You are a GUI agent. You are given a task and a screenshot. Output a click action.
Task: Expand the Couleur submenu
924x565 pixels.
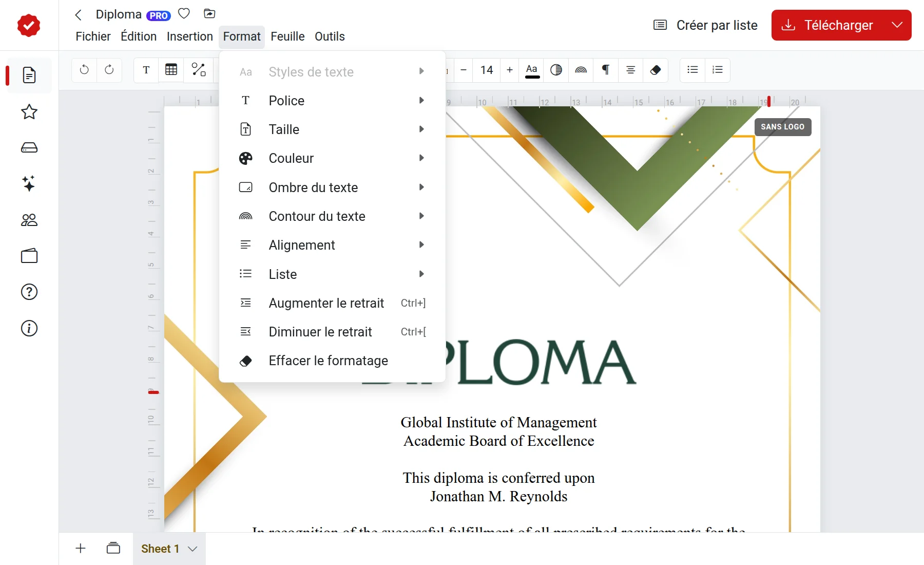pos(332,158)
